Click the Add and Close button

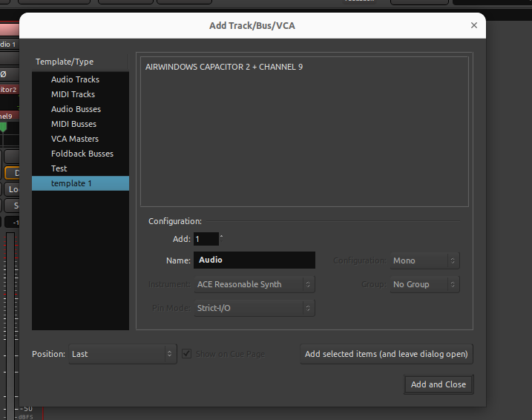point(438,384)
